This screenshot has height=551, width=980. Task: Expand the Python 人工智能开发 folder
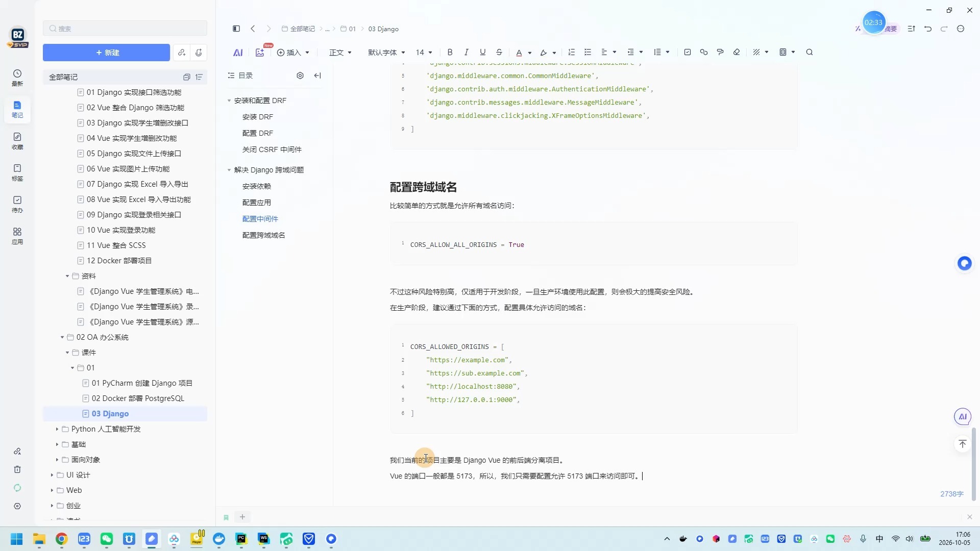57,429
